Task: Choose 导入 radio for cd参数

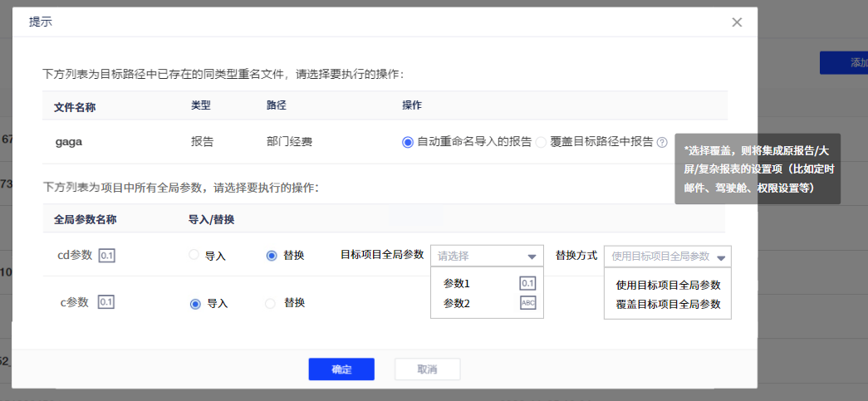Action: tap(195, 256)
